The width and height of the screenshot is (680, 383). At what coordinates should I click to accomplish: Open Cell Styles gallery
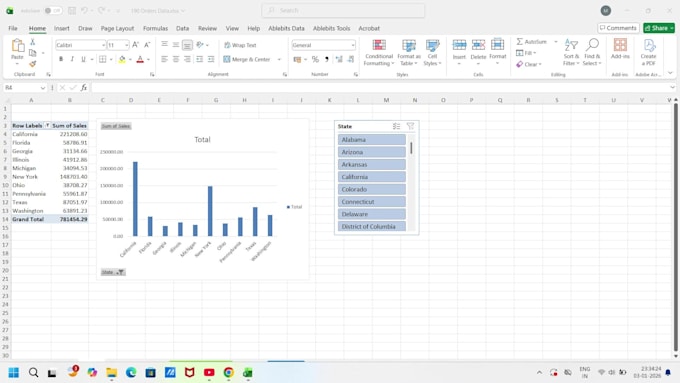(432, 52)
